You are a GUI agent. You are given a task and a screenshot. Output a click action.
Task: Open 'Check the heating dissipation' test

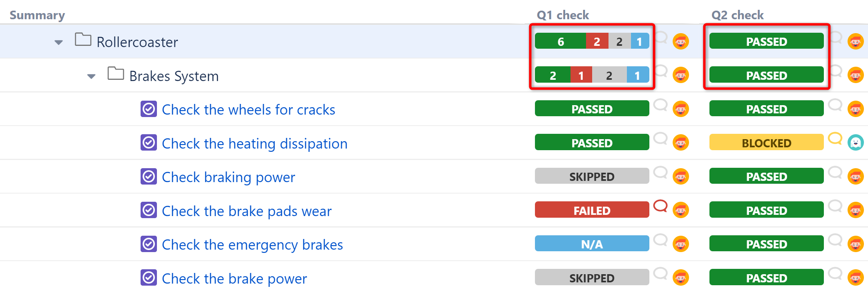pos(255,143)
